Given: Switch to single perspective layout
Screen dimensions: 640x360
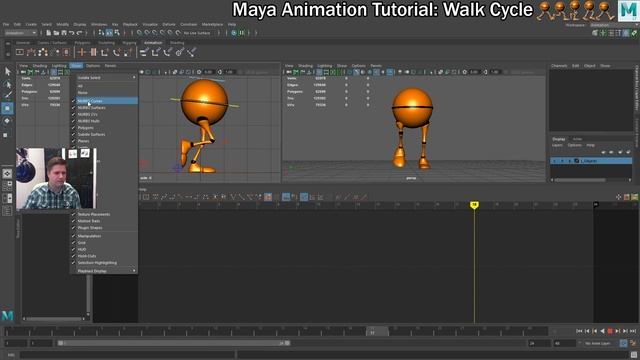Looking at the screenshot, I should [7, 173].
